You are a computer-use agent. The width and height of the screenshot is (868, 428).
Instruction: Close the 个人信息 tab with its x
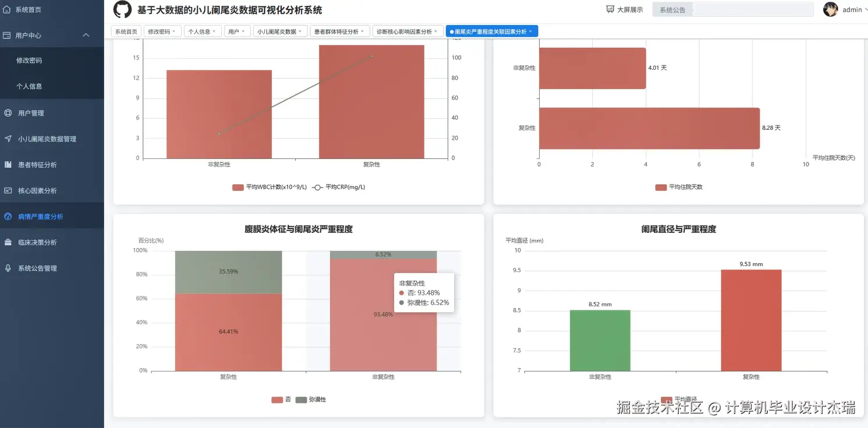tap(214, 31)
